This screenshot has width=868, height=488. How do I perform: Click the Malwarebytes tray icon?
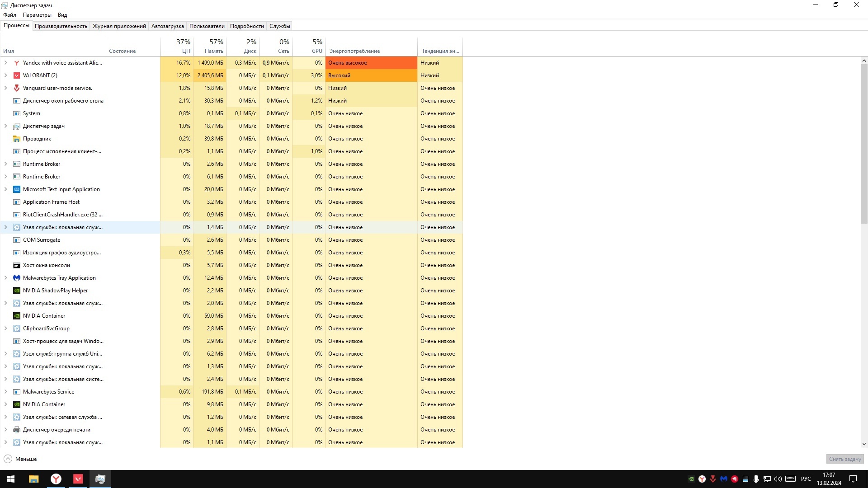[x=724, y=479]
